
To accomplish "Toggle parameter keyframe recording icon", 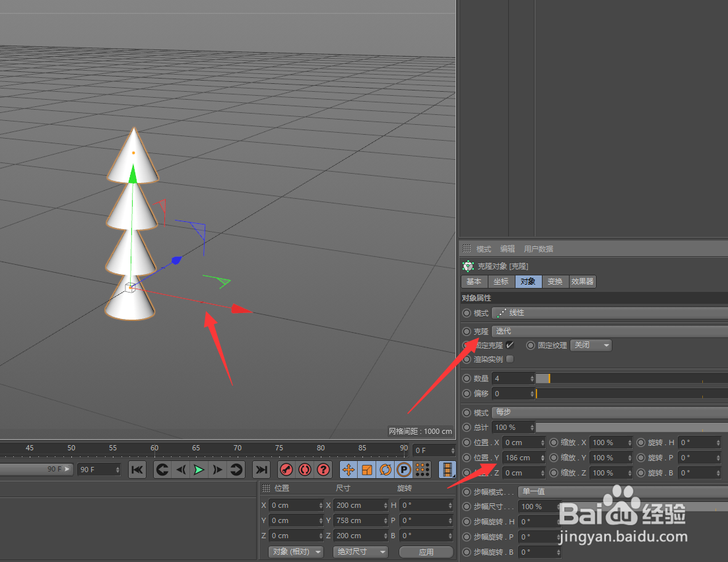I will [404, 470].
